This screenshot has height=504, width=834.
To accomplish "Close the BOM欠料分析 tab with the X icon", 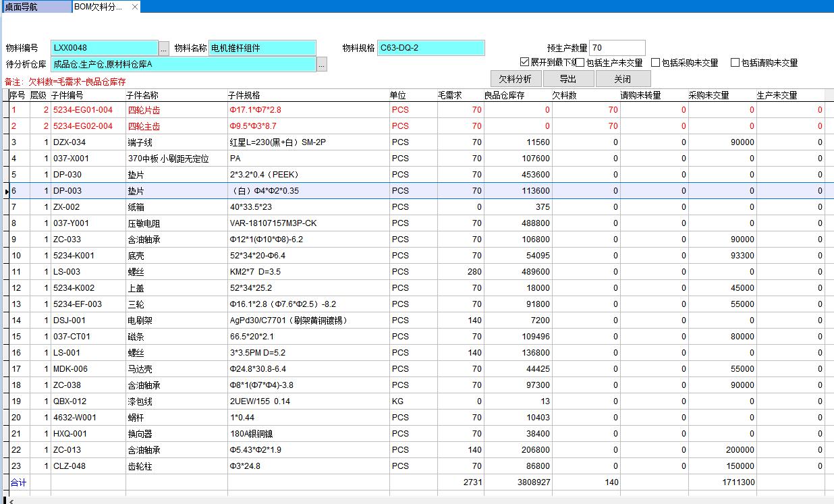I will [x=135, y=7].
